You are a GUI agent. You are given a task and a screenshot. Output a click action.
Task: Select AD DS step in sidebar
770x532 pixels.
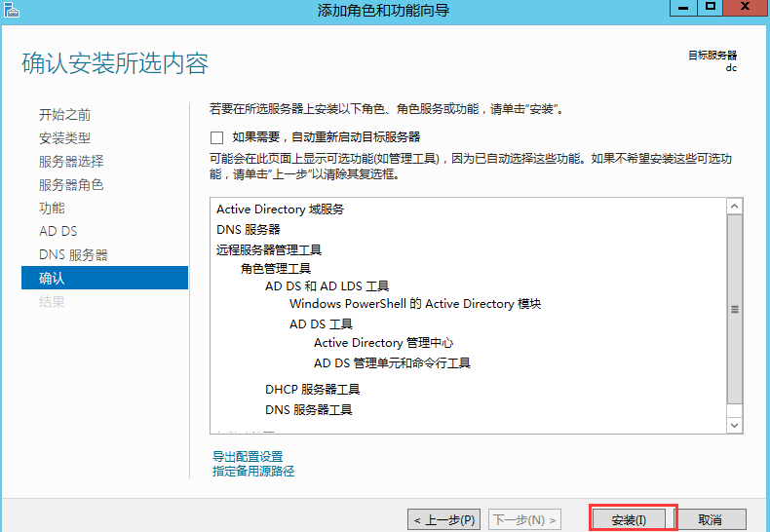(x=58, y=231)
